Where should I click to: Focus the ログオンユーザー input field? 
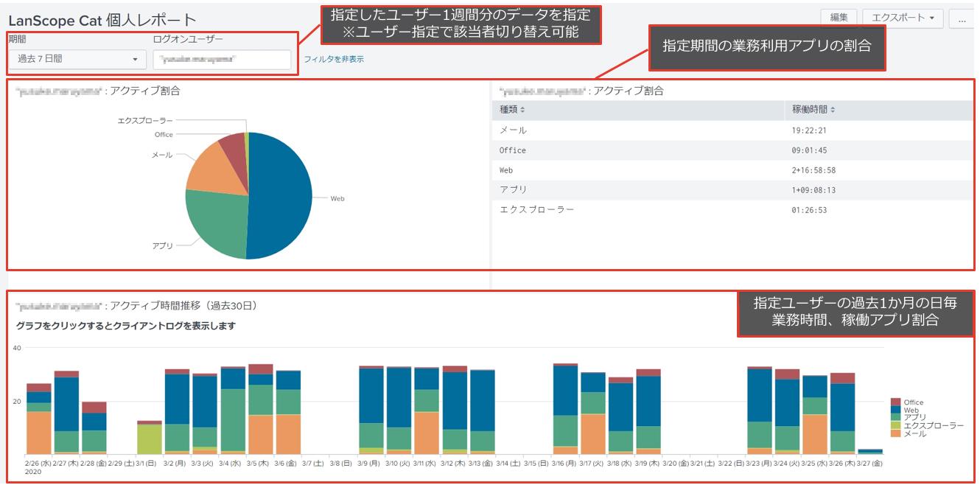[222, 59]
